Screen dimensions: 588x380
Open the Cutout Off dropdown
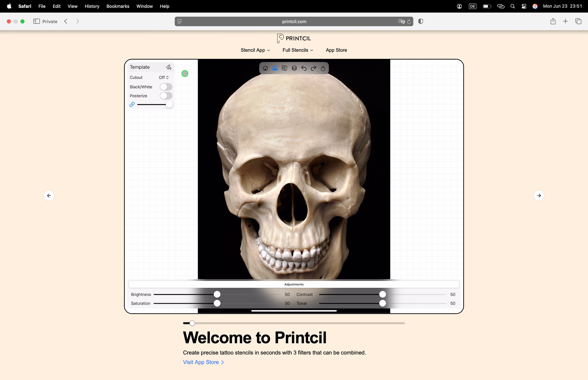[164, 78]
